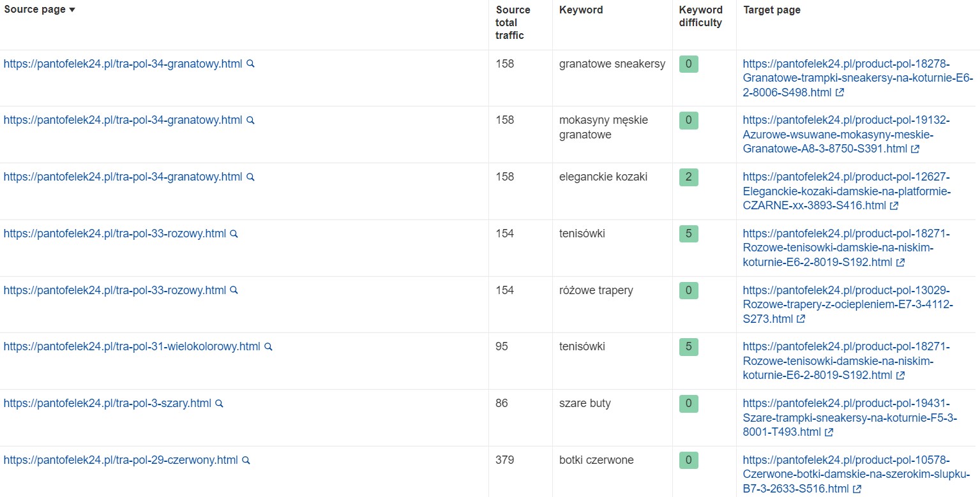980x497 pixels.
Task: Open granatowy source link in mokasyny męskie row
Action: click(123, 120)
